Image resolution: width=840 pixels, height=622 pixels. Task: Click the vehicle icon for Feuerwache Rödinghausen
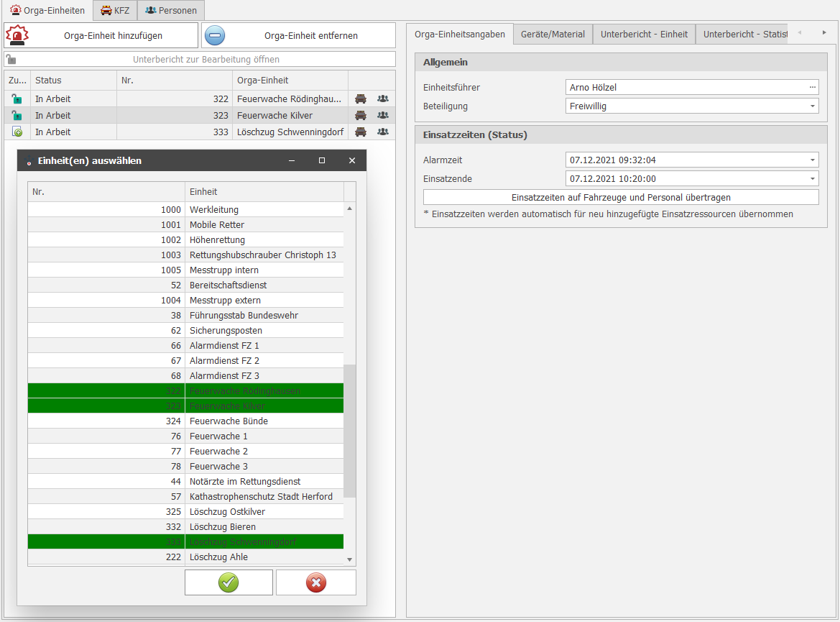(x=361, y=99)
